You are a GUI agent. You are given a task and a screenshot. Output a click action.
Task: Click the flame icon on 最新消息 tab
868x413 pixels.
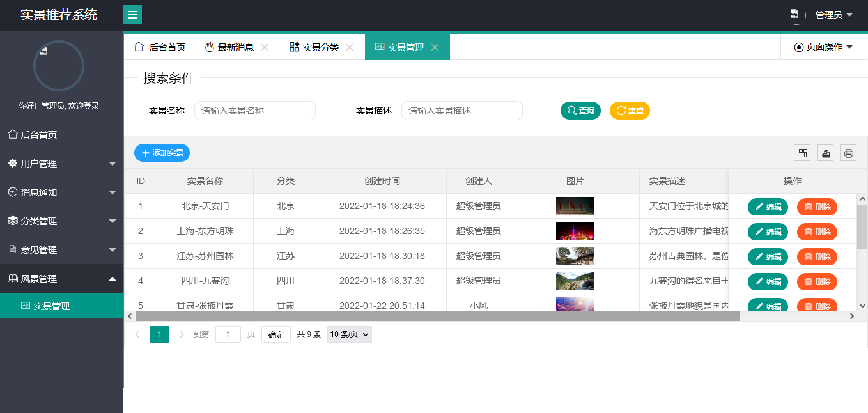209,47
